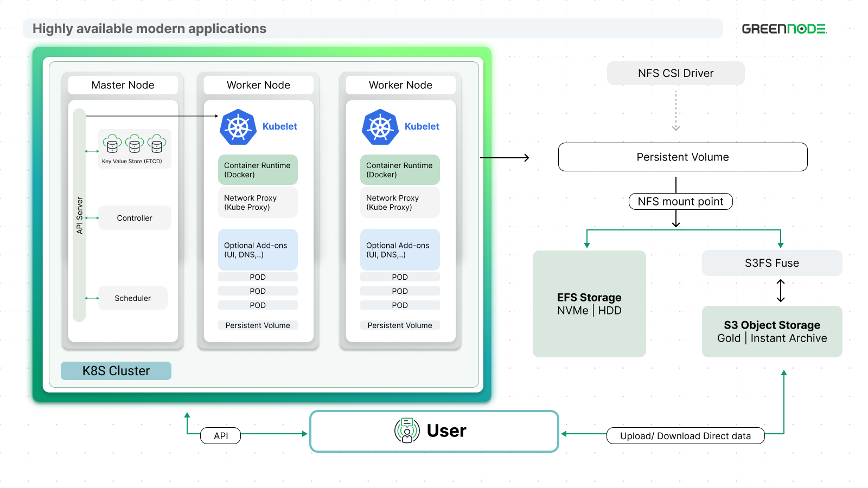This screenshot has height=488, width=868.
Task: Click Network Proxy (Kube Proxy) in right Worker Node
Action: click(x=400, y=202)
